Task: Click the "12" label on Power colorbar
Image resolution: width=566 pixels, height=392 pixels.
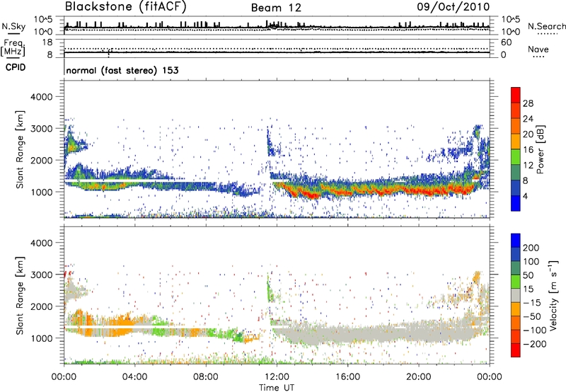Action: pos(528,166)
